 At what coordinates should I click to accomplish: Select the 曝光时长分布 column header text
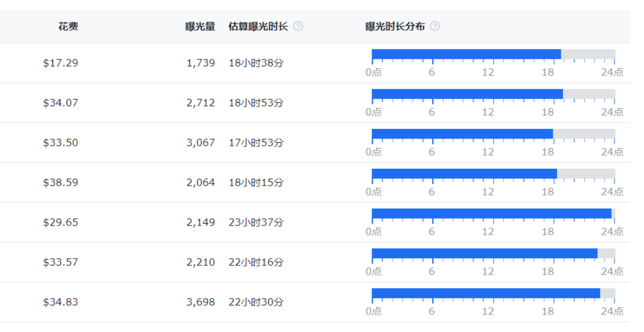[395, 27]
